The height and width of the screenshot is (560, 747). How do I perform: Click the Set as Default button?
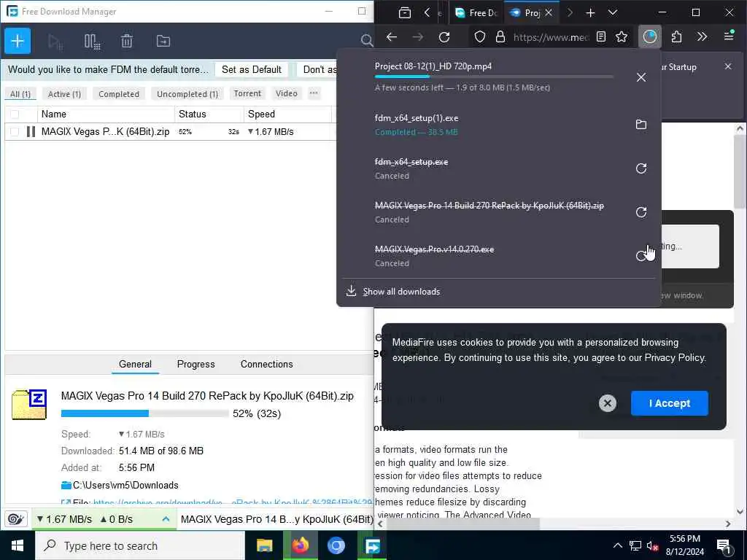252,69
